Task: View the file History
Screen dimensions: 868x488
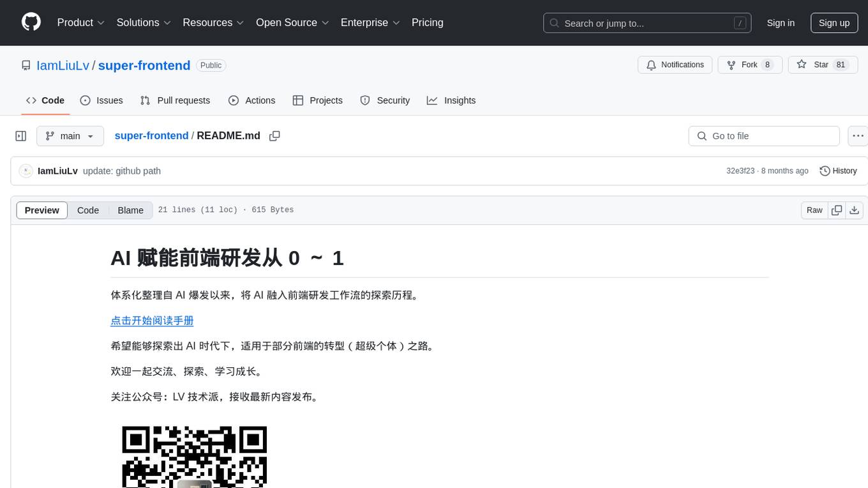Action: click(838, 171)
